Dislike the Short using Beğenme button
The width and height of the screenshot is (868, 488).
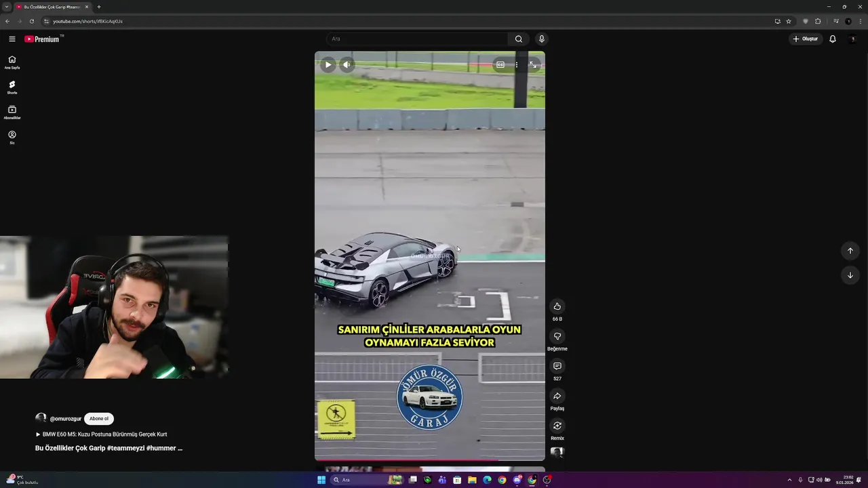[x=557, y=336]
